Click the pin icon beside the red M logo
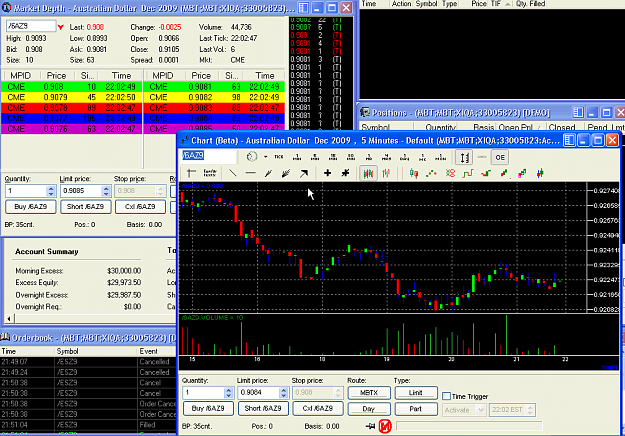The width and height of the screenshot is (625, 436). pos(370,426)
